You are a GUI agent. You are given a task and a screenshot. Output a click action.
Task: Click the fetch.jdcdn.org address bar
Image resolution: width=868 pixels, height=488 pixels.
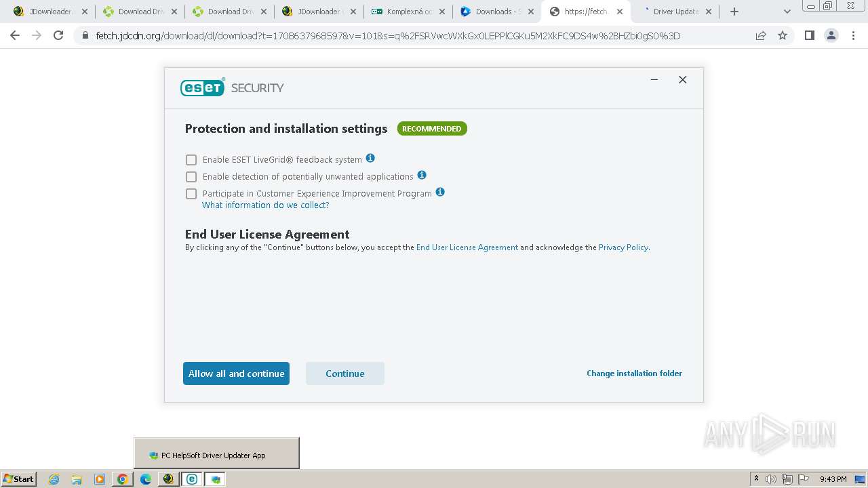tap(388, 36)
